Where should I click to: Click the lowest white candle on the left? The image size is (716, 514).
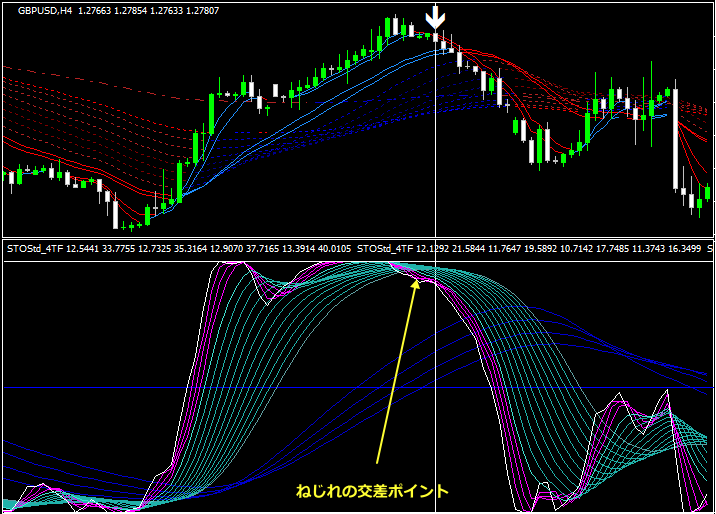115,212
